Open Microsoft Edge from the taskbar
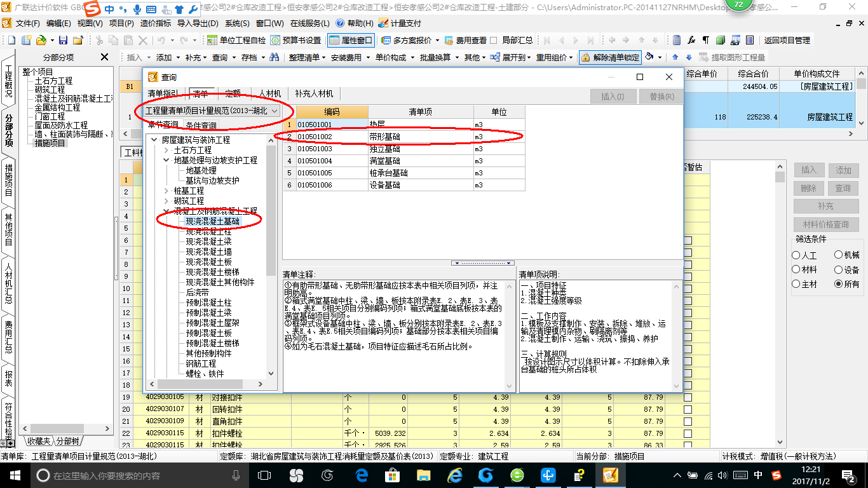This screenshot has height=488, width=868. coord(362,475)
